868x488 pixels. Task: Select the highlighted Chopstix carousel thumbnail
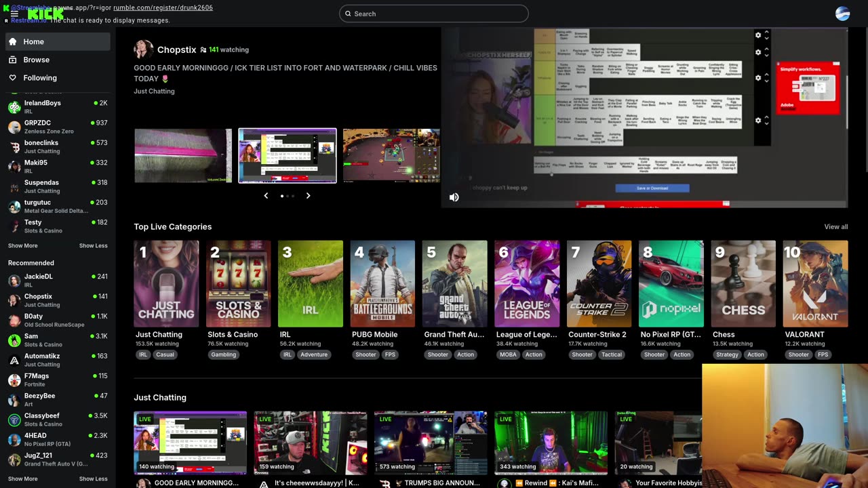[x=288, y=155]
